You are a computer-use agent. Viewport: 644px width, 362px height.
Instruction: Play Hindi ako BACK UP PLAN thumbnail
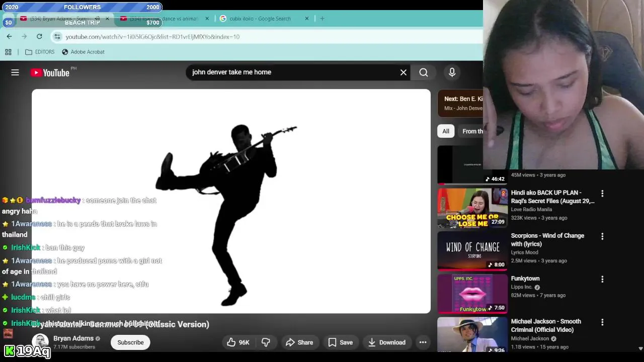(x=472, y=208)
